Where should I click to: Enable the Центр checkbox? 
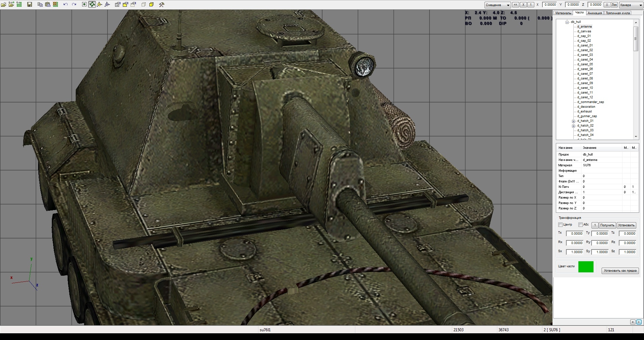point(561,225)
